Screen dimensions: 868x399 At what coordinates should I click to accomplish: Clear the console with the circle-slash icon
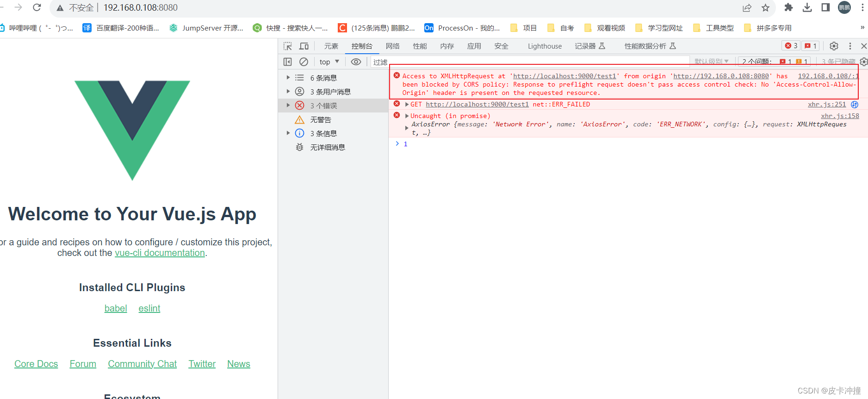(x=304, y=62)
